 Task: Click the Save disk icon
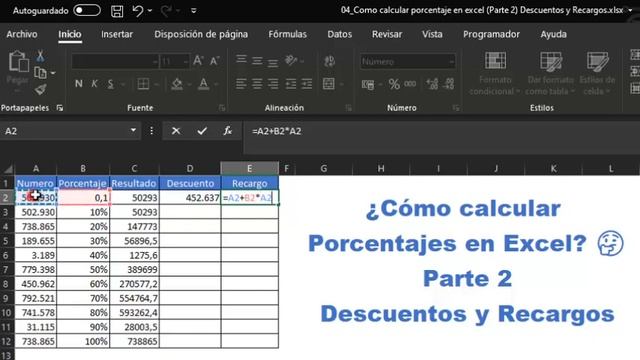117,11
